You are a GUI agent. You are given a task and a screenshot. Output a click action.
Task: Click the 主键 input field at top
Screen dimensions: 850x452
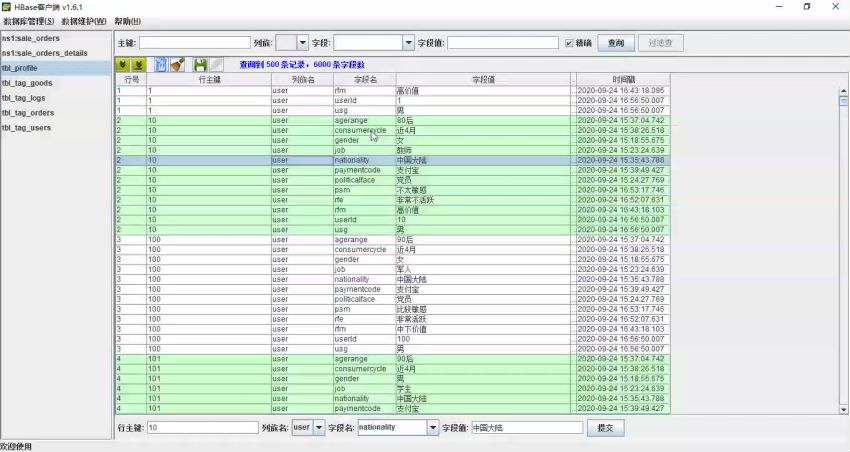195,43
